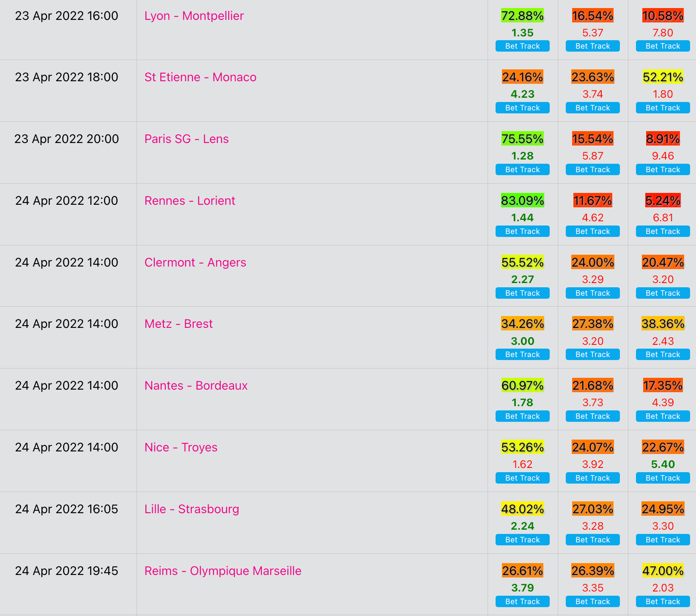Click Bet Track under Rennes-Lorient 4.62 draw
The image size is (696, 616).
tap(593, 231)
